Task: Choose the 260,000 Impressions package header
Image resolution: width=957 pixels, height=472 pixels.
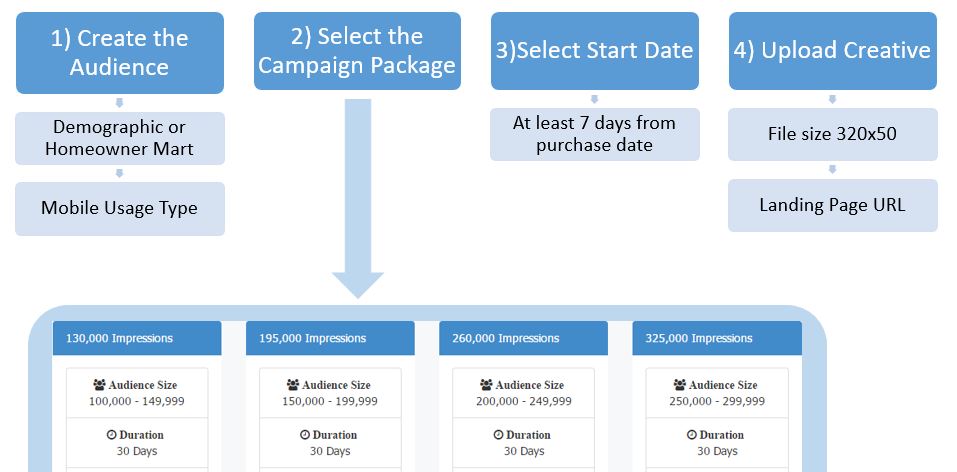Action: click(x=523, y=338)
